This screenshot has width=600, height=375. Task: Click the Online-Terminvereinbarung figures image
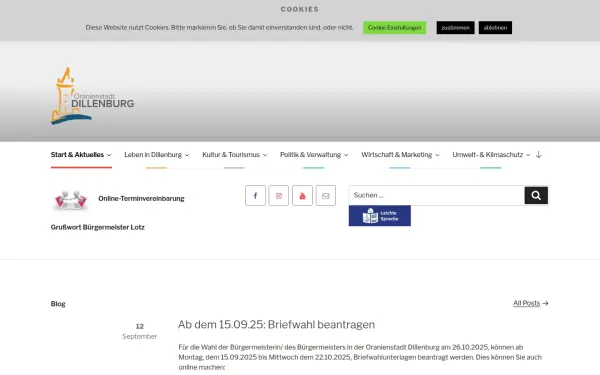(70, 200)
